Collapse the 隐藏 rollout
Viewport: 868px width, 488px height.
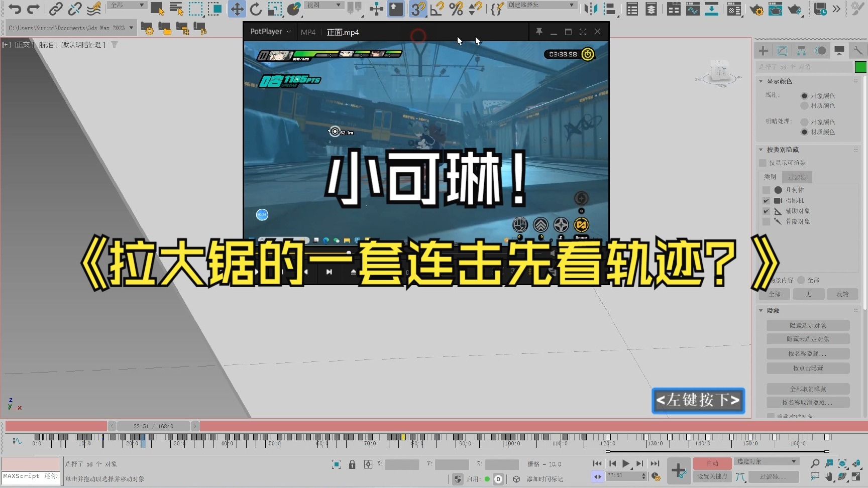761,311
